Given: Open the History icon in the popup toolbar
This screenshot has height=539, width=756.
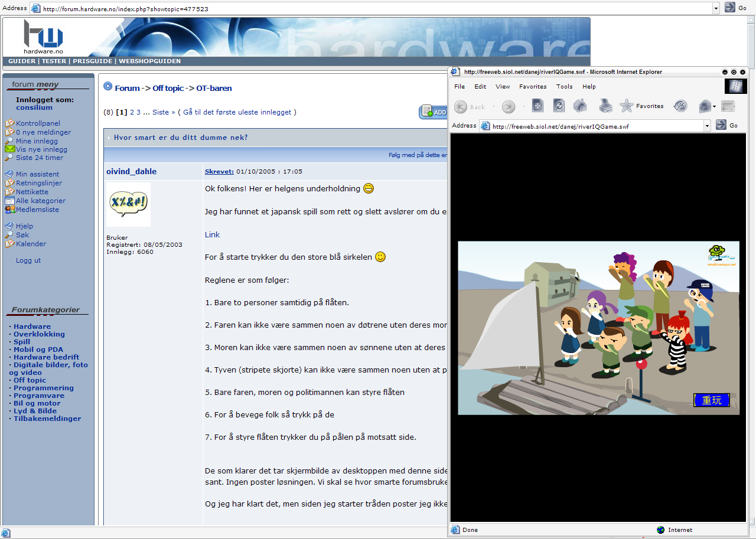Looking at the screenshot, I should 680,106.
